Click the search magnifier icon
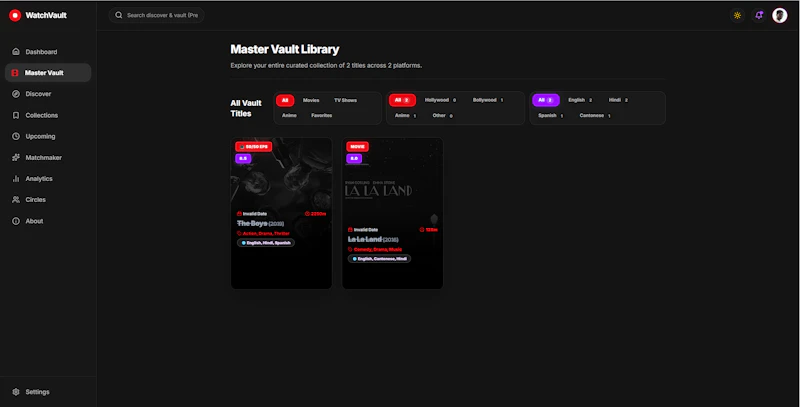Screen dimensions: 800x407 [118, 15]
